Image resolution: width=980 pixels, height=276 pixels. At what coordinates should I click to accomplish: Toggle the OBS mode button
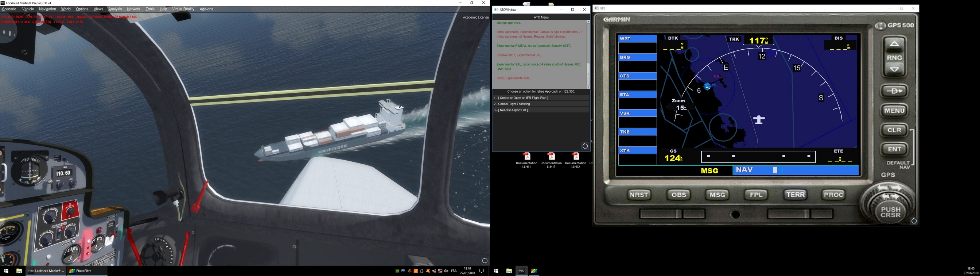click(678, 195)
